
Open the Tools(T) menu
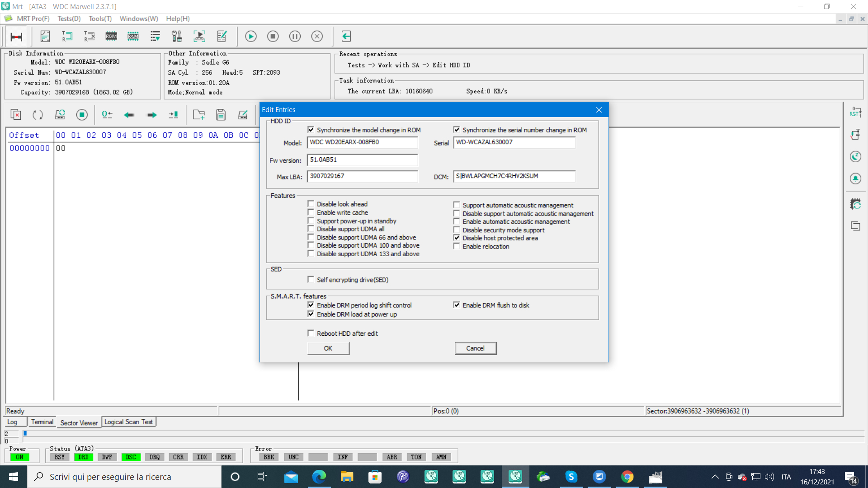click(100, 19)
